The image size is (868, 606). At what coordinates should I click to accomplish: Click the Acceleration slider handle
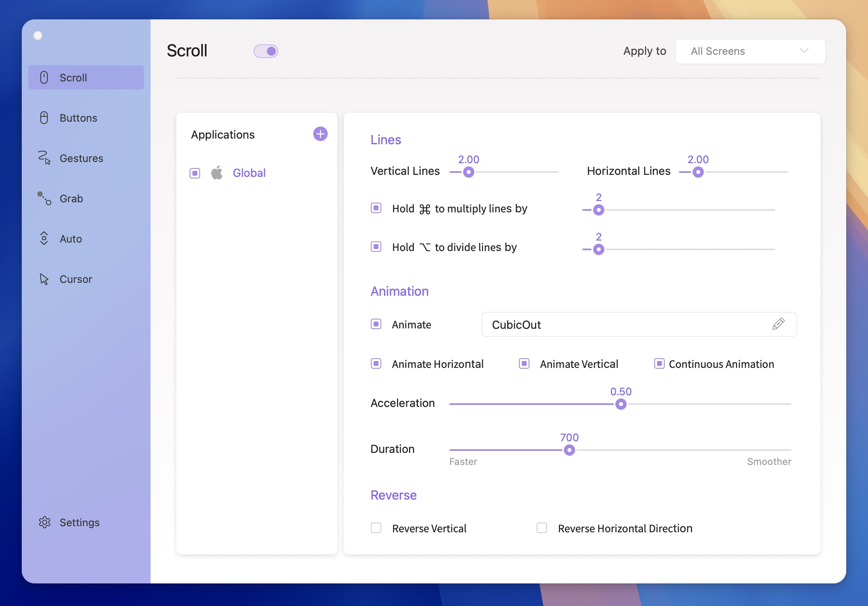coord(621,404)
